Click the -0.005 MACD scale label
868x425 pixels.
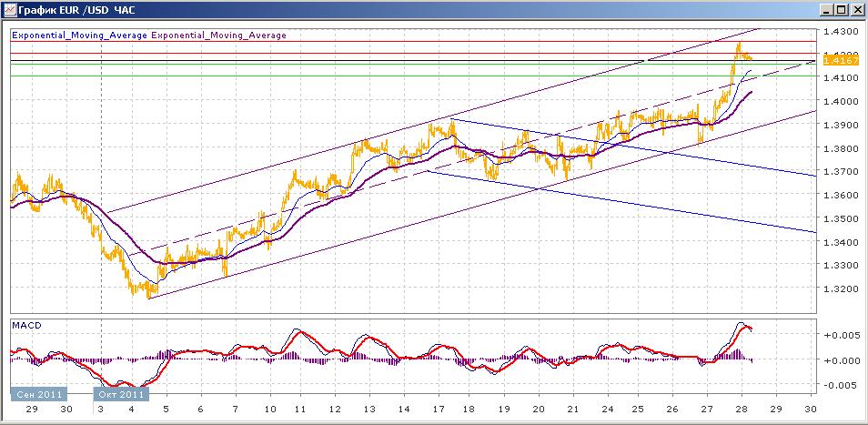pyautogui.click(x=841, y=385)
